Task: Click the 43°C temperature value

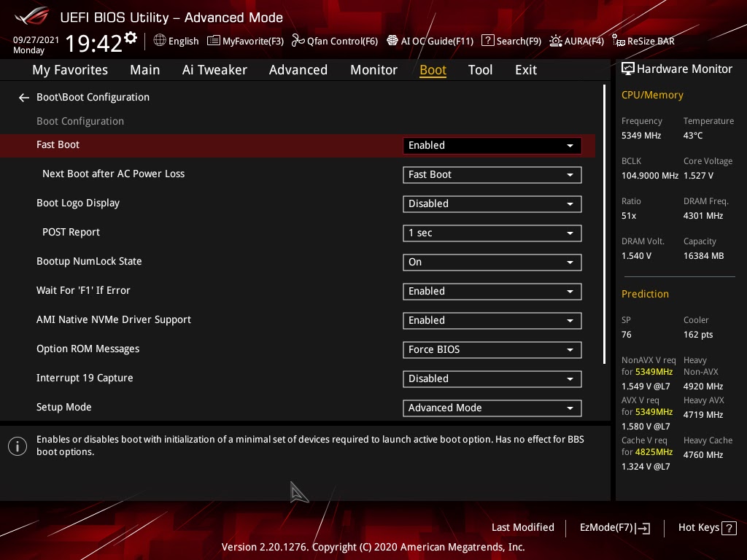Action: (693, 136)
